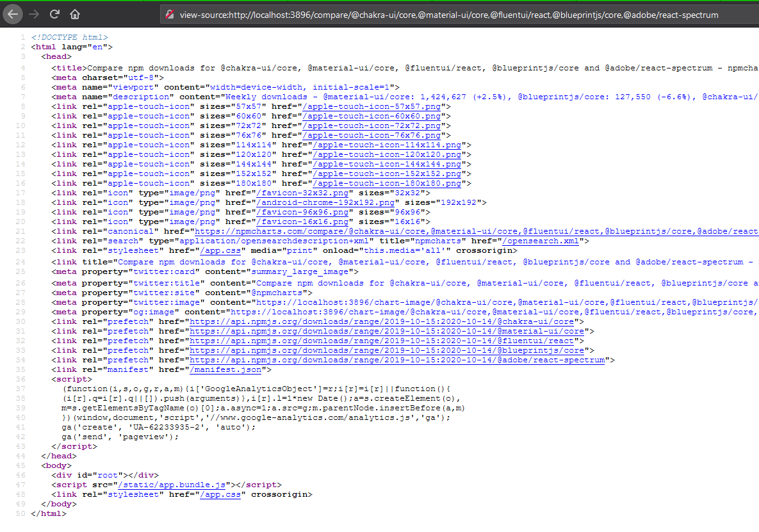Click the ga('send', 'pageview') line
Image resolution: width=759 pixels, height=532 pixels.
(120, 437)
